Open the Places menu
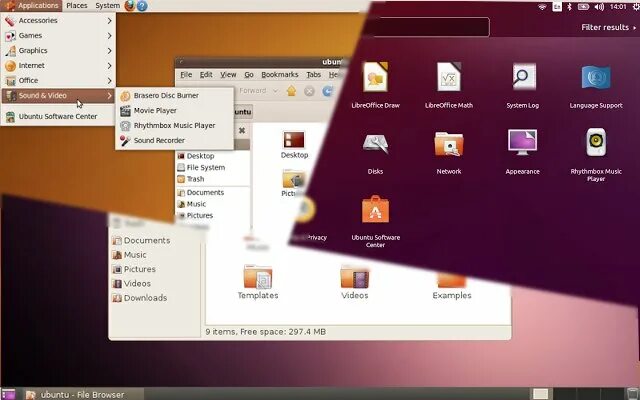The width and height of the screenshot is (640, 400). point(77,6)
